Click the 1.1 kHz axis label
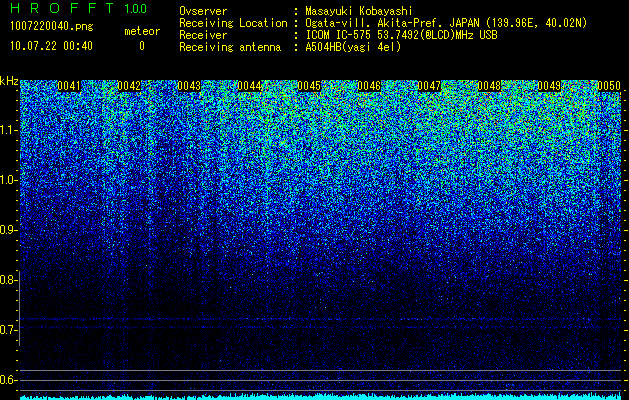 tap(8, 130)
